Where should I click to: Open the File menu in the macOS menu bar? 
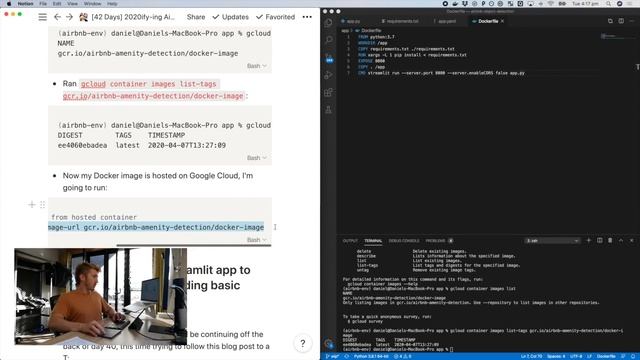(x=43, y=4)
